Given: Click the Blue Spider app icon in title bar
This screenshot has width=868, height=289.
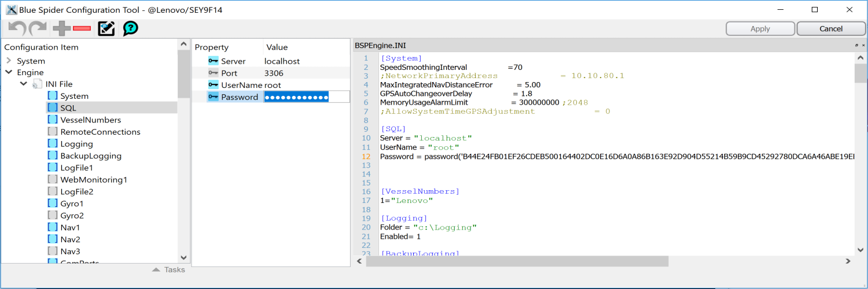Looking at the screenshot, I should click(x=11, y=9).
